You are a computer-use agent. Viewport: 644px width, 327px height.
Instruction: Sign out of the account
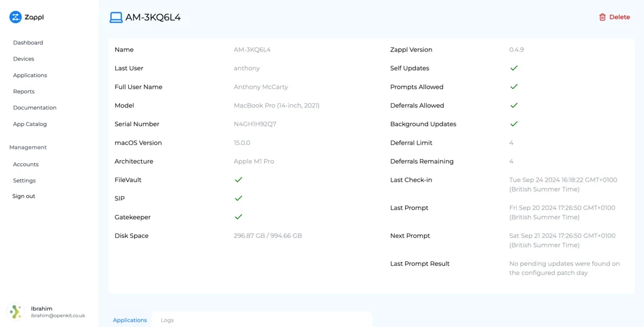(24, 196)
